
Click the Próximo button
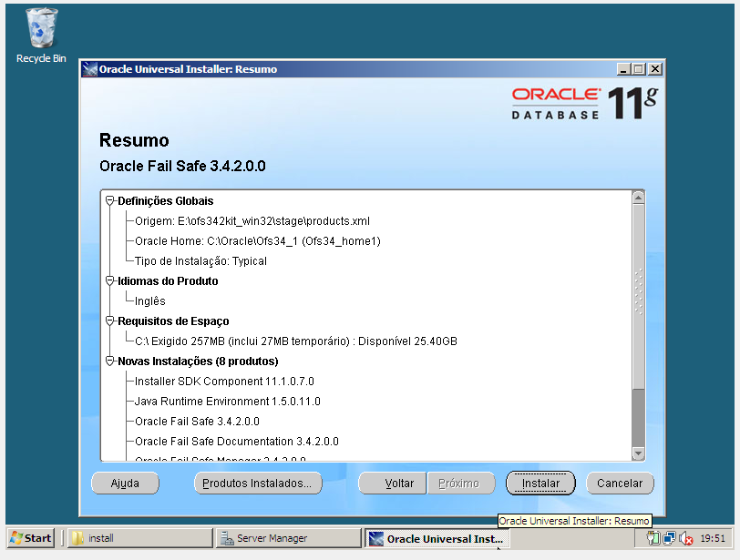click(x=461, y=483)
